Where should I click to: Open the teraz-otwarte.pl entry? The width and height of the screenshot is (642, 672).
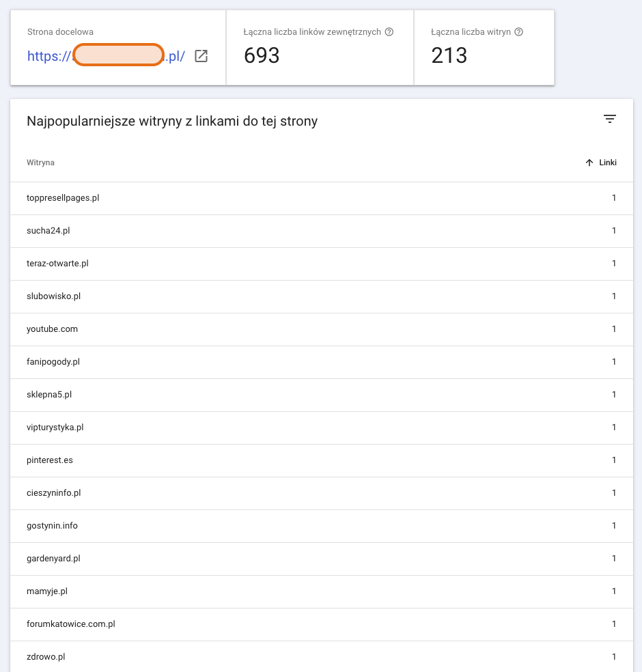point(59,264)
